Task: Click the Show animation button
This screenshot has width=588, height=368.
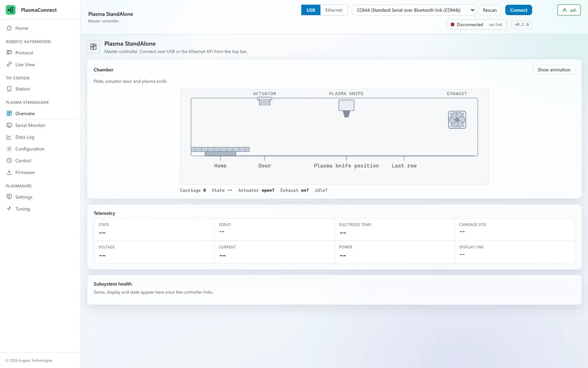Action: (x=554, y=70)
